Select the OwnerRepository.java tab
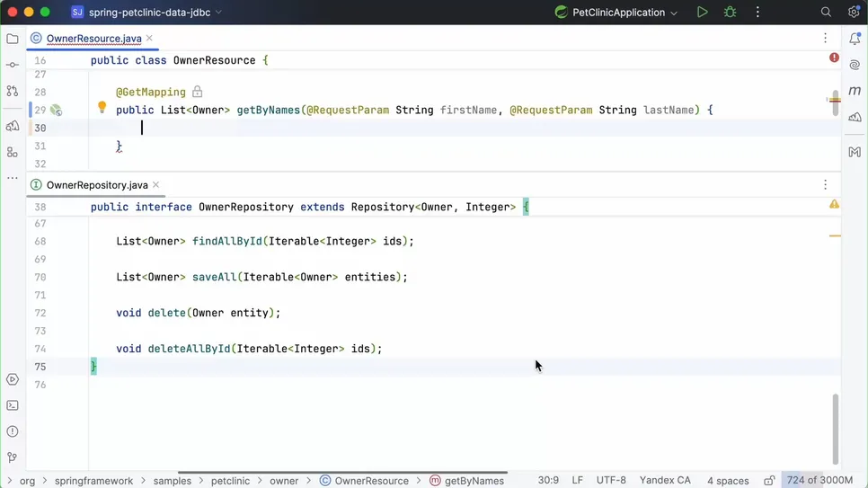The width and height of the screenshot is (868, 488). (97, 185)
